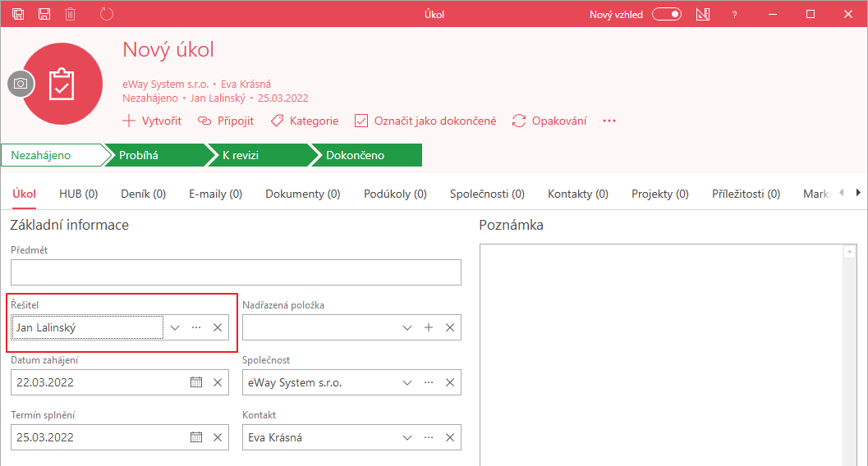
Task: Click inside the Poznámka note text area
Action: click(661, 355)
